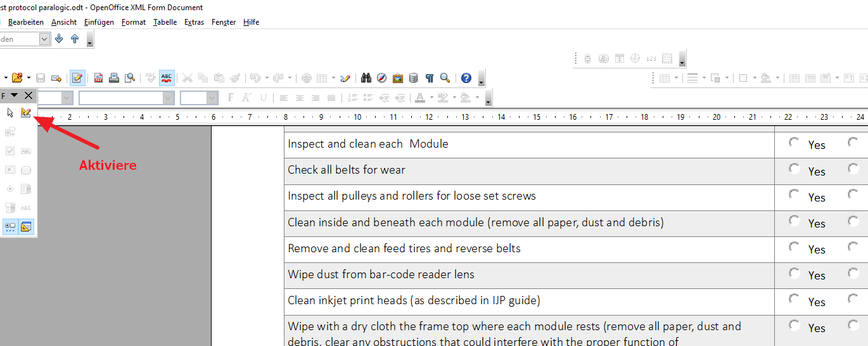Toggle Edit File mode icon
The height and width of the screenshot is (346, 868).
(x=77, y=78)
